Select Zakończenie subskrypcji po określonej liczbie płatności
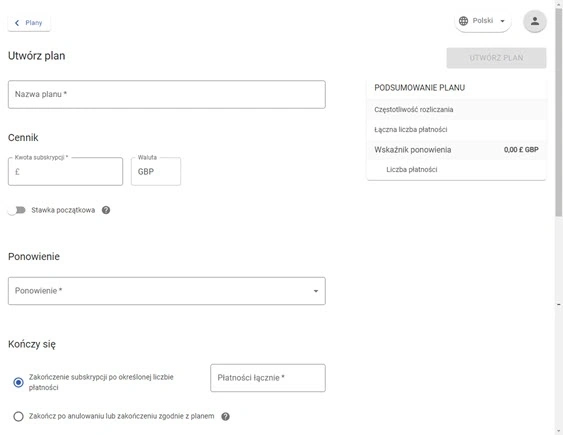The height and width of the screenshot is (435, 563). (18, 383)
